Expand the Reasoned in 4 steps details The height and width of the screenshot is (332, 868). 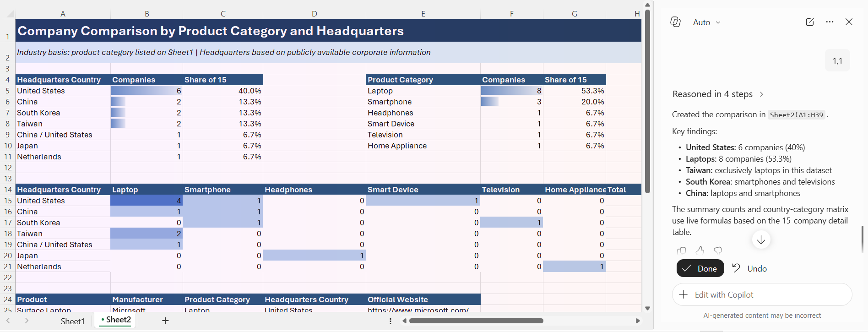[x=718, y=94]
